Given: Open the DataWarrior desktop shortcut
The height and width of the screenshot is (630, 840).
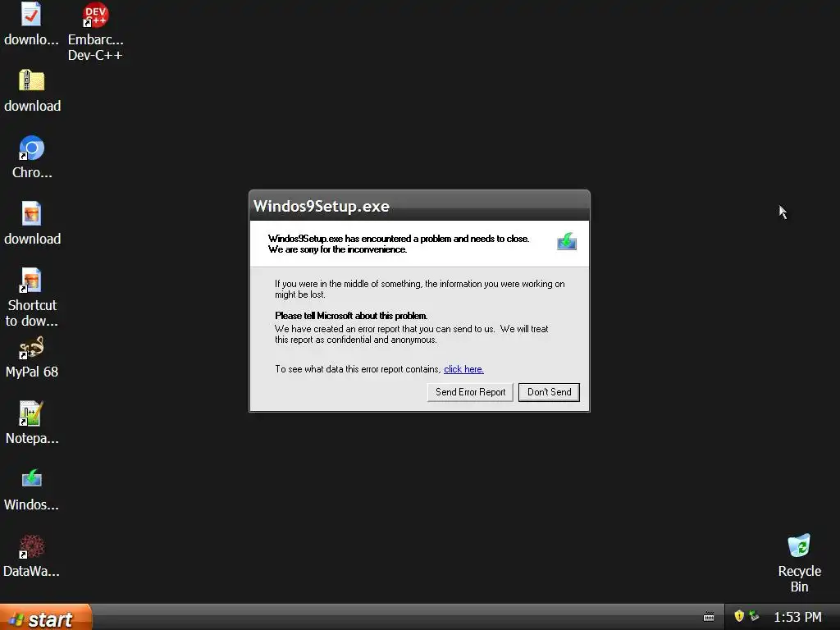Looking at the screenshot, I should (32, 546).
